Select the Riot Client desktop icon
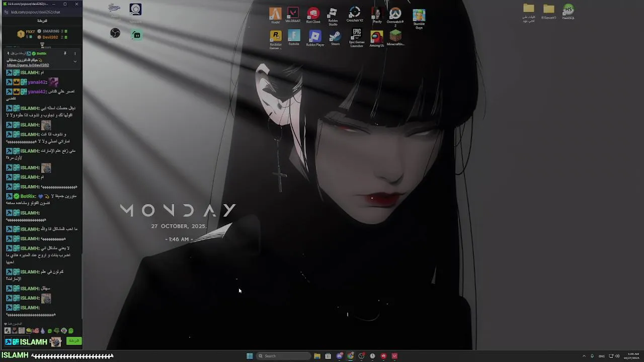 [313, 16]
